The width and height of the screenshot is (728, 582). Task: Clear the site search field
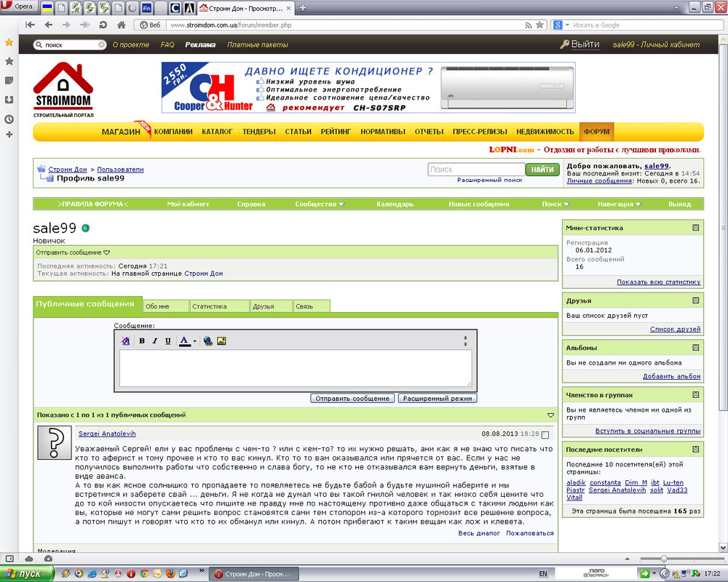point(102,45)
